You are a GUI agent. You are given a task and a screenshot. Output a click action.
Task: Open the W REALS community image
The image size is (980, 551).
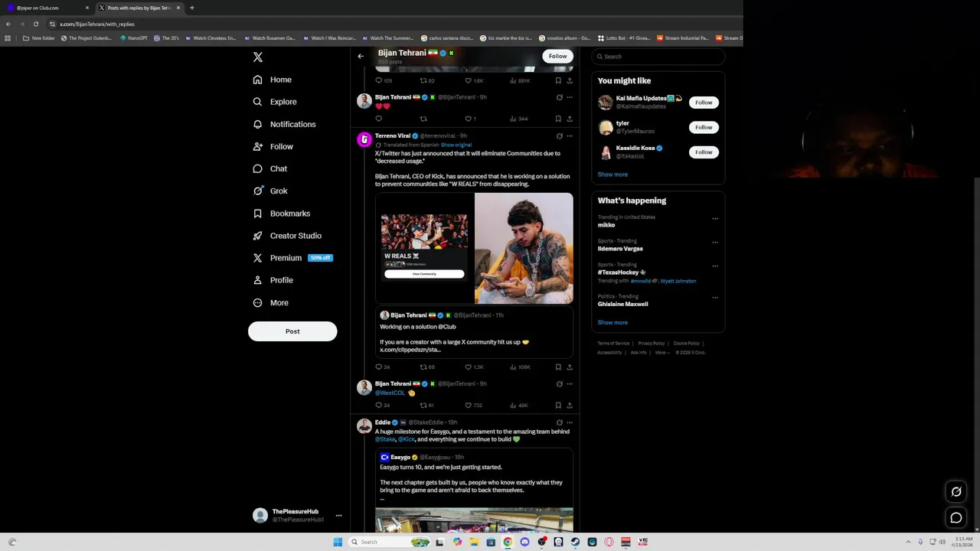click(425, 248)
